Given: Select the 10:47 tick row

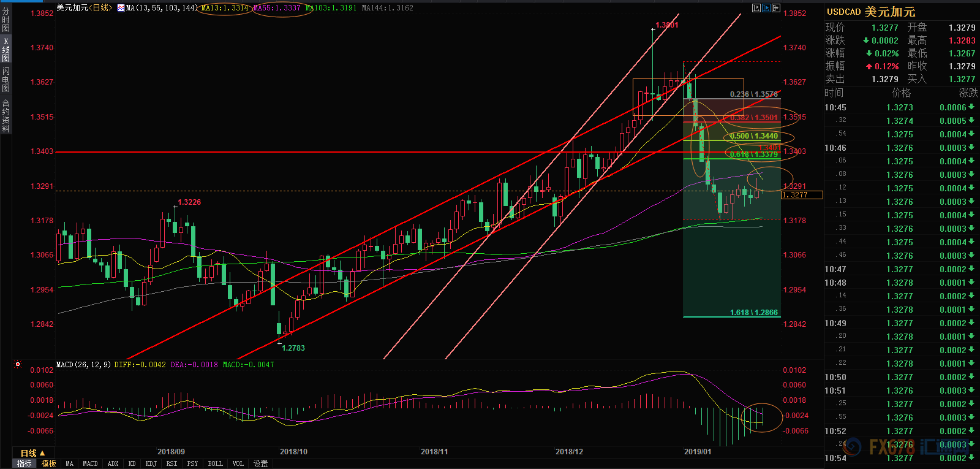Looking at the screenshot, I should click(x=901, y=269).
